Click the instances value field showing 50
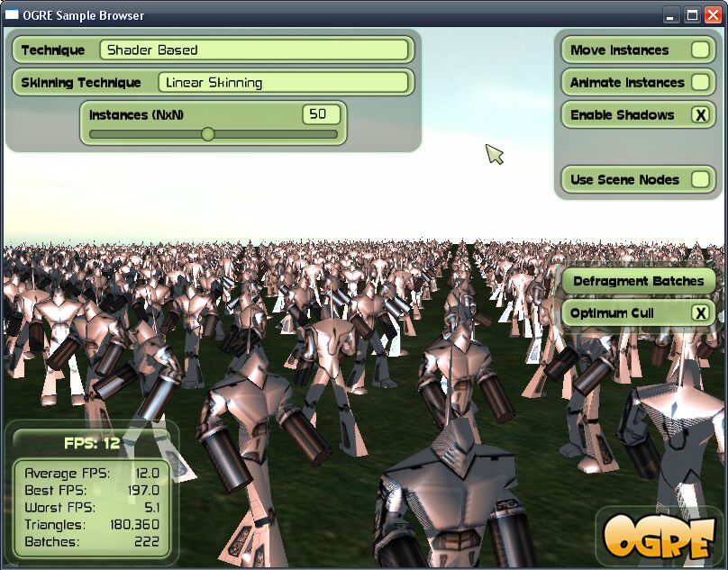The image size is (728, 570). coord(322,114)
